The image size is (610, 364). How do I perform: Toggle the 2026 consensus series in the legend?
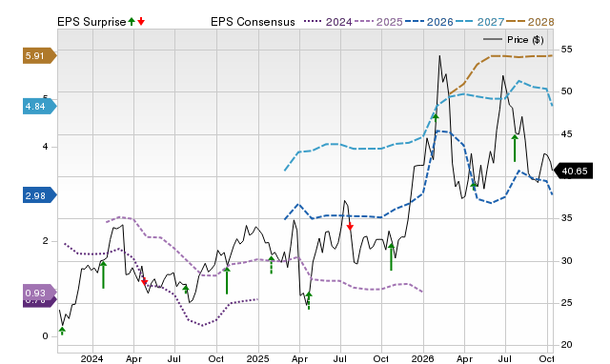pos(429,22)
